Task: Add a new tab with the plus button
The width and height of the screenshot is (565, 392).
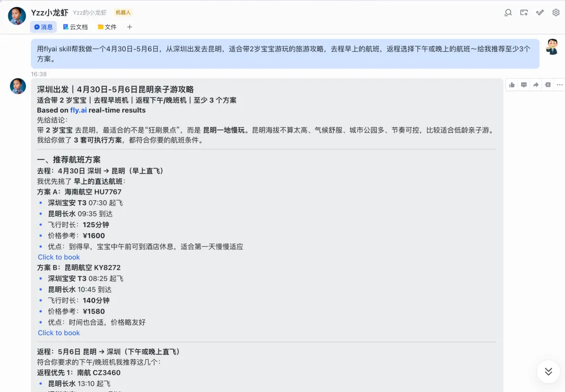Action: (x=130, y=27)
